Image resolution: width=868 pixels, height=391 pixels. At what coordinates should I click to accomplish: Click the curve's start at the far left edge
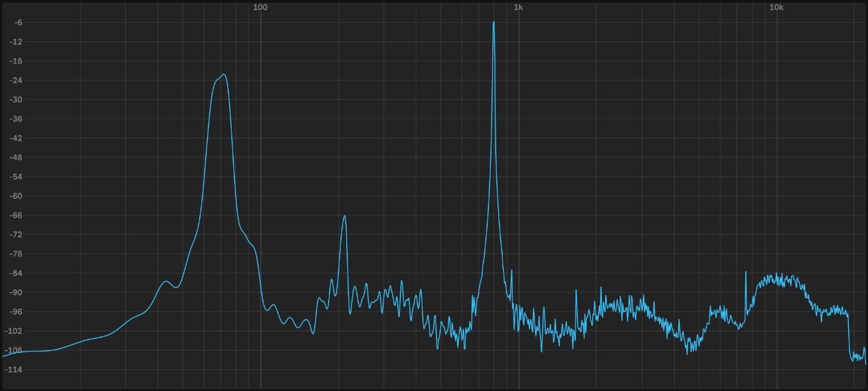[4, 355]
